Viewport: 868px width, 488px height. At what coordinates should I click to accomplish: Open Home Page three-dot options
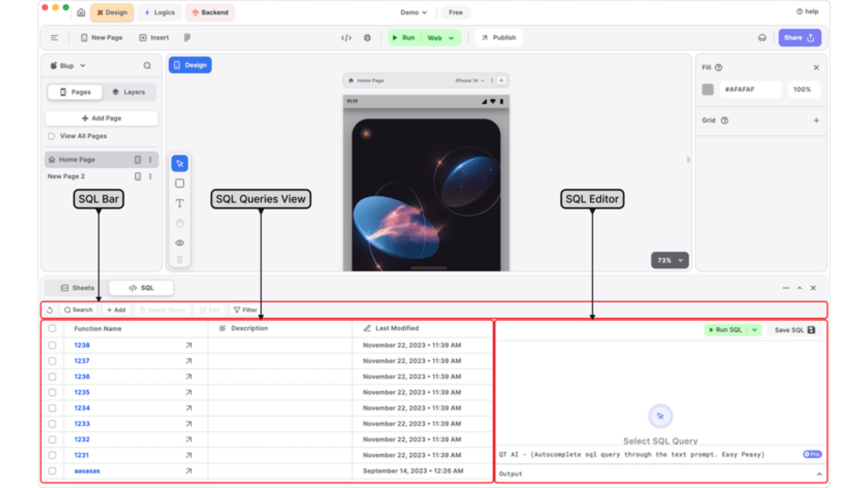click(x=151, y=160)
